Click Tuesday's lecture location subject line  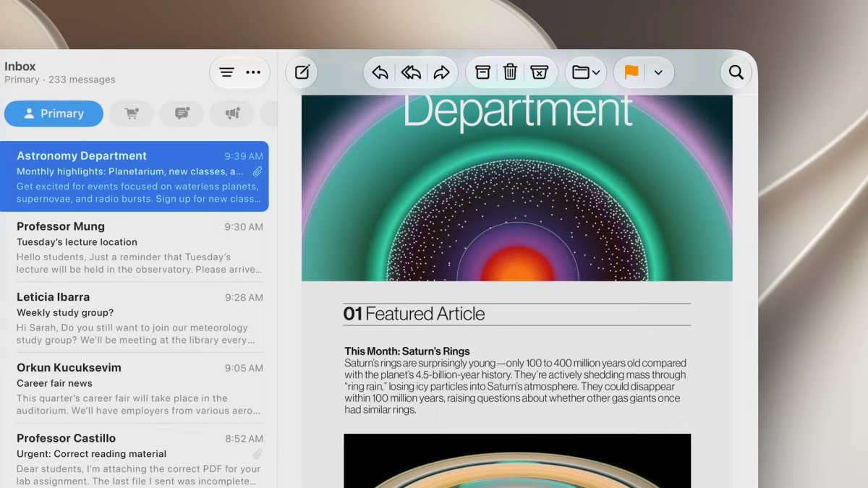77,242
